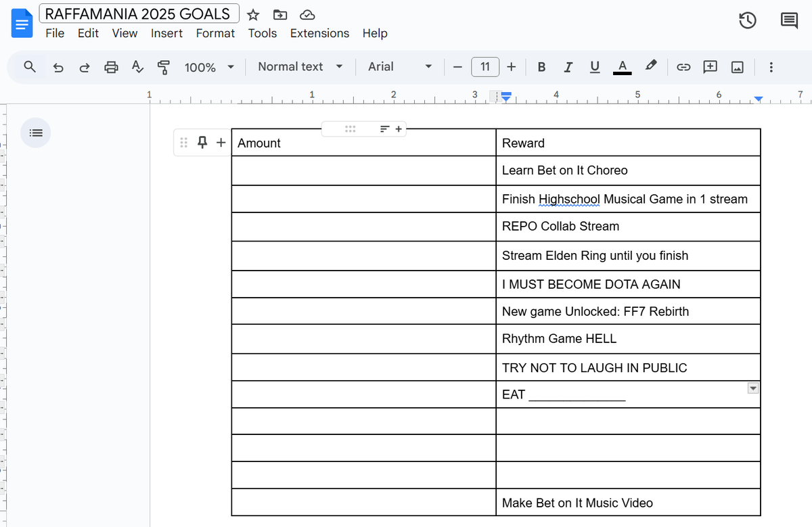Check cloud save status icon
This screenshot has width=812, height=527.
[x=307, y=15]
